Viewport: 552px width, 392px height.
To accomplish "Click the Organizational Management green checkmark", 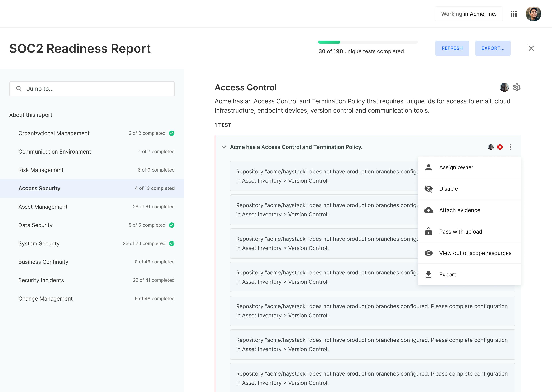I will click(x=172, y=133).
